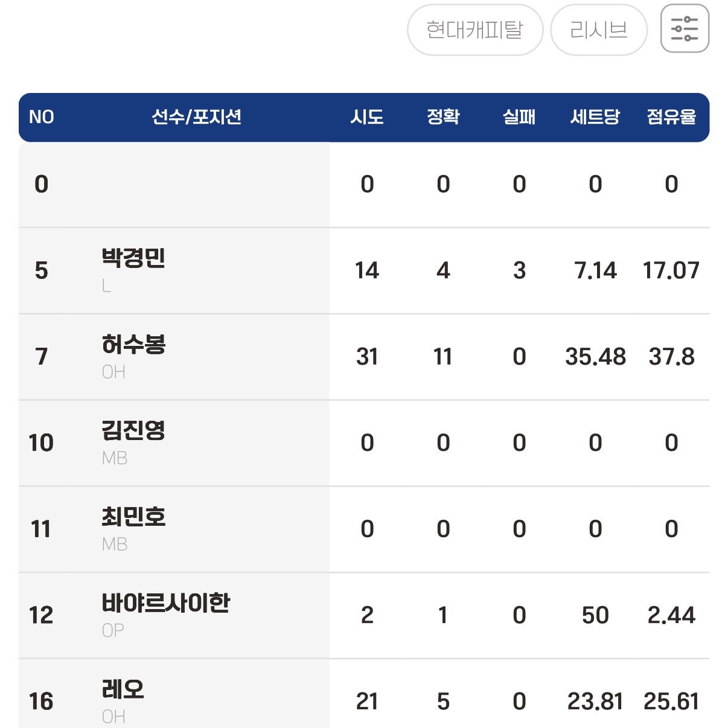Click 바야르사이한's 세트당 value 50

coord(595,615)
